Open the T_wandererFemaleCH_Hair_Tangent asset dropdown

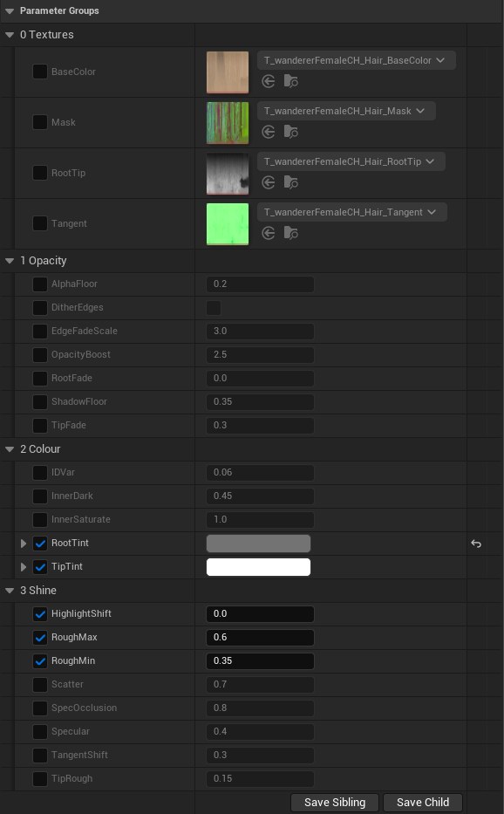352,212
